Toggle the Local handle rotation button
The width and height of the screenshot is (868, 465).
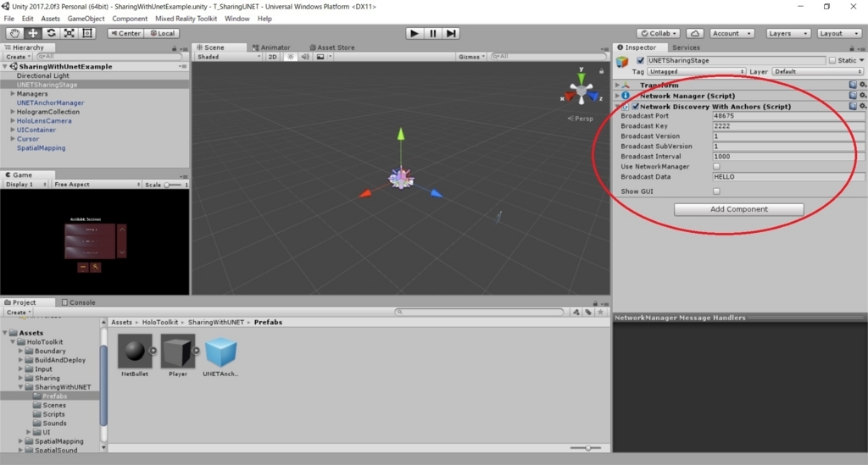[x=163, y=33]
